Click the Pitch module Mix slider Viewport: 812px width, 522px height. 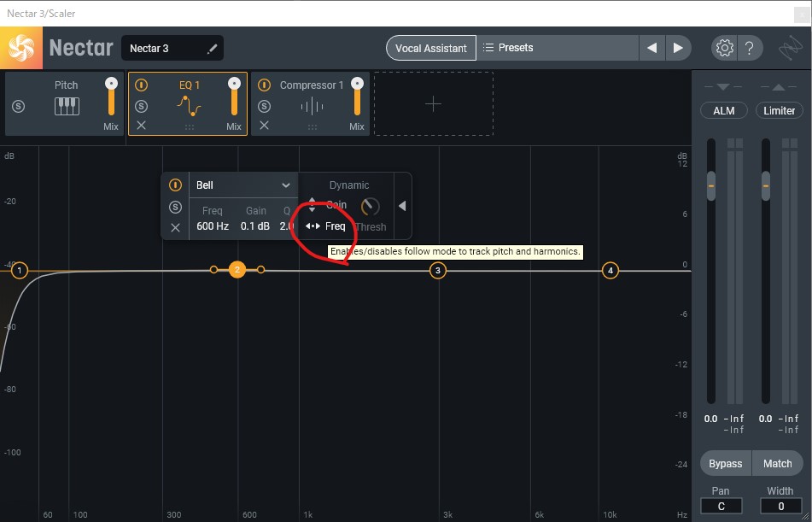(111, 97)
